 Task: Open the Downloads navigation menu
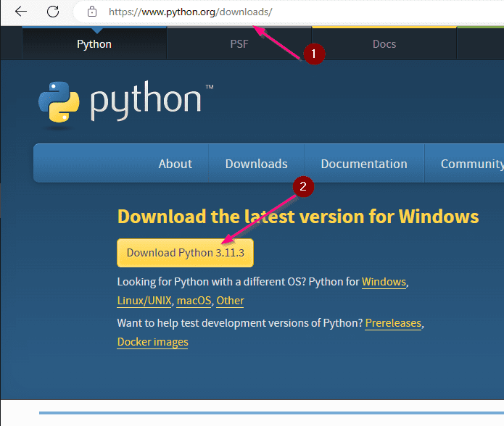256,164
